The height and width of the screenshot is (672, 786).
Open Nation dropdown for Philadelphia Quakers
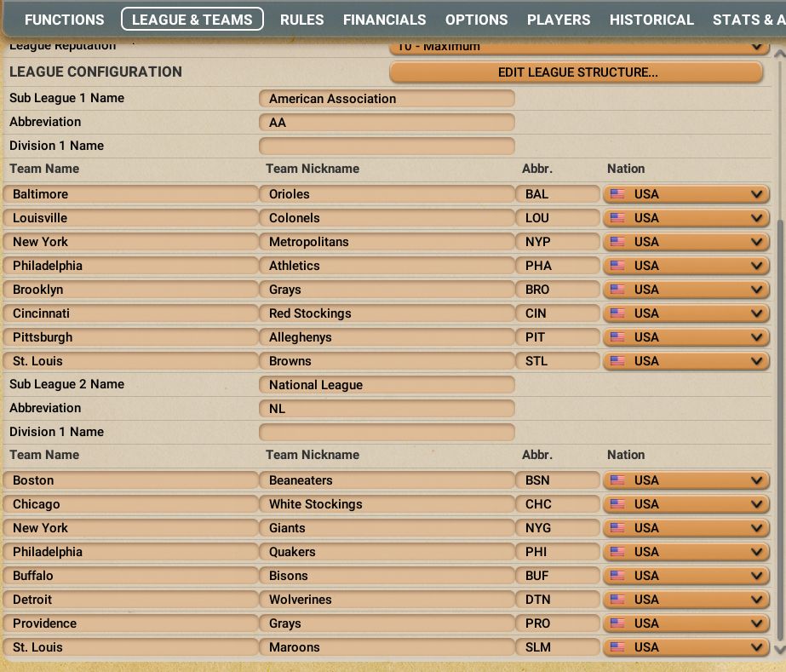click(686, 552)
